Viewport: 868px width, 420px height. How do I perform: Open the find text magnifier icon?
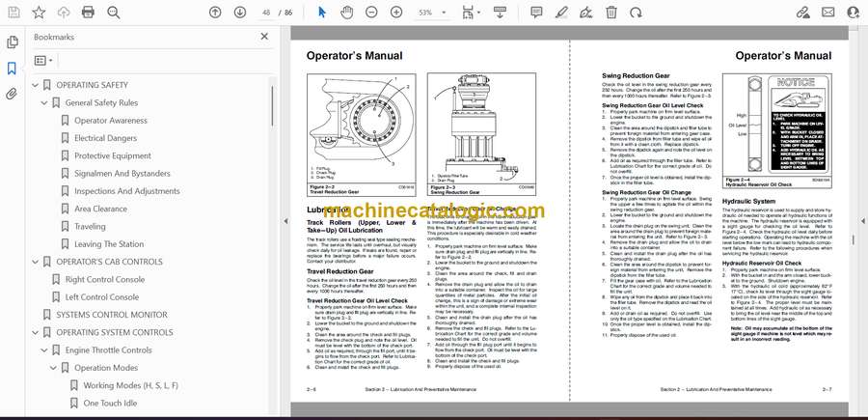tap(114, 13)
